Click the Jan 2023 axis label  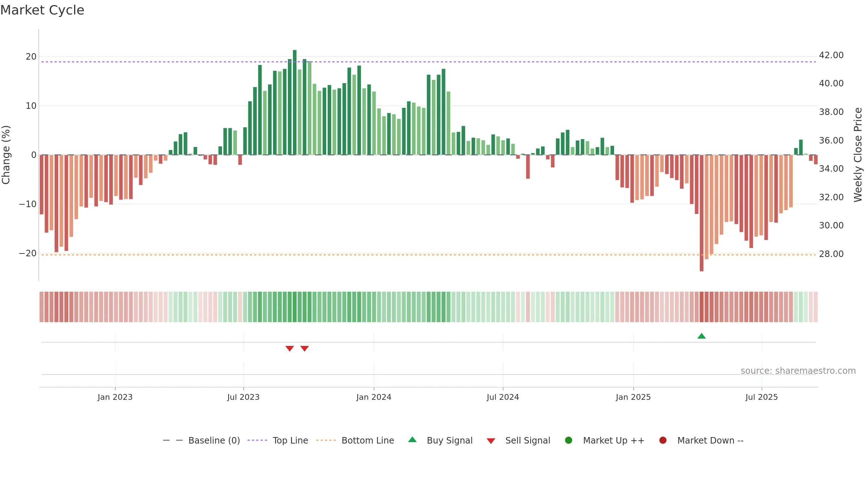[x=115, y=397]
